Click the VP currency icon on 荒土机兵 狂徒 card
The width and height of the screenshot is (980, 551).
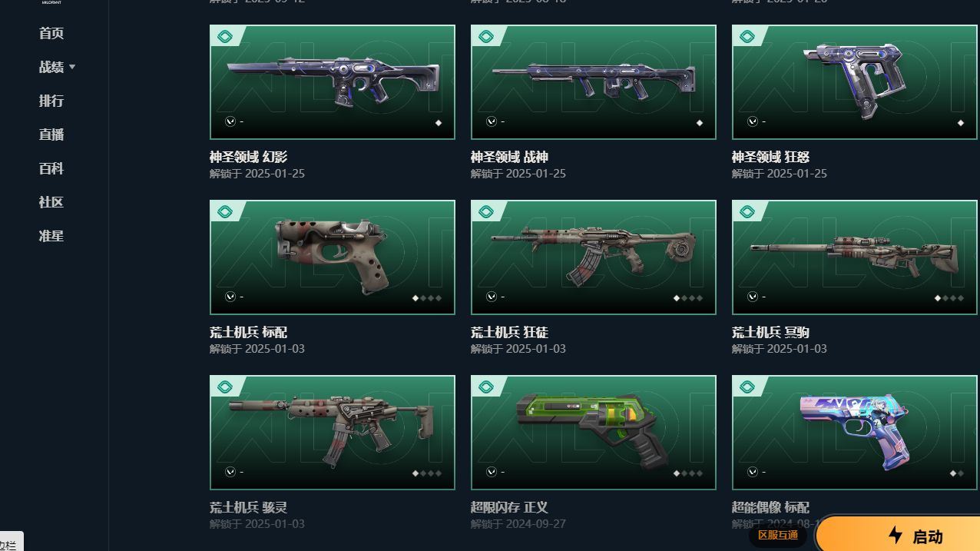(492, 297)
